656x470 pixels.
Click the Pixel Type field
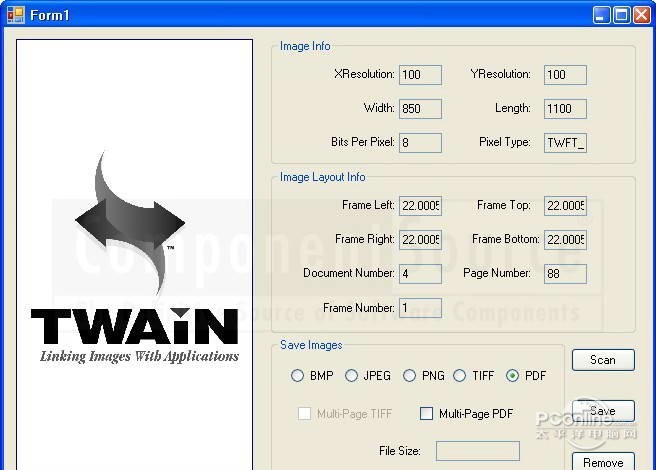click(565, 143)
